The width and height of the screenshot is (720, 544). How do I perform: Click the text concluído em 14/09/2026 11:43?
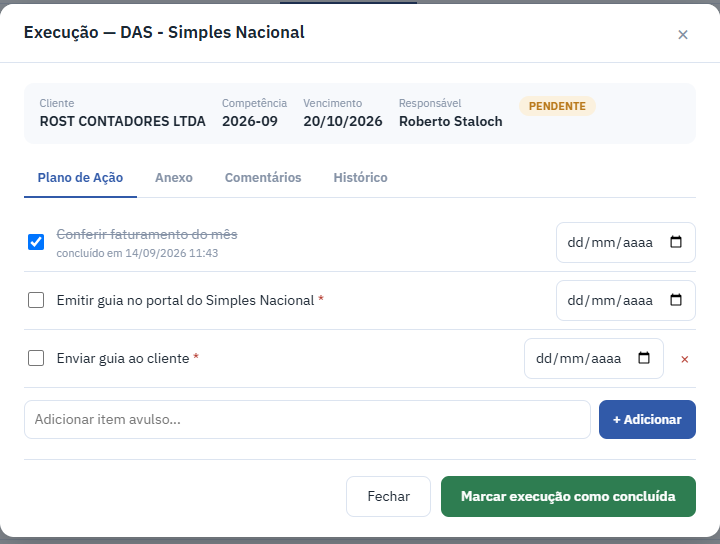pos(137,253)
